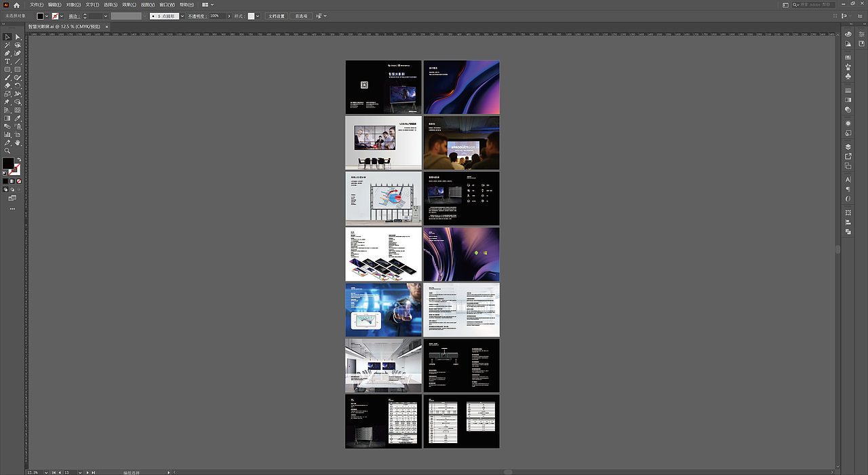
Task: Select the Scale tool
Action: pos(7,94)
